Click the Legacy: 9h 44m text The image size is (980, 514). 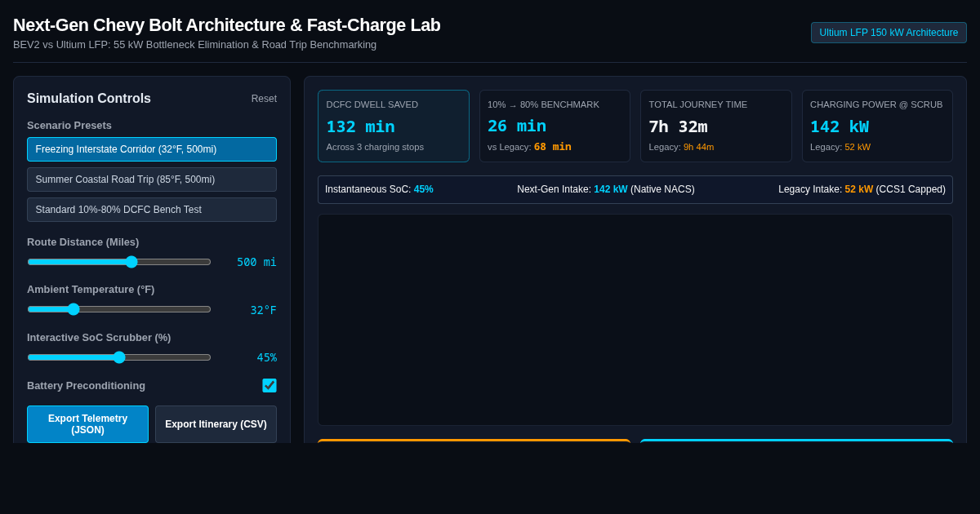pyautogui.click(x=681, y=147)
